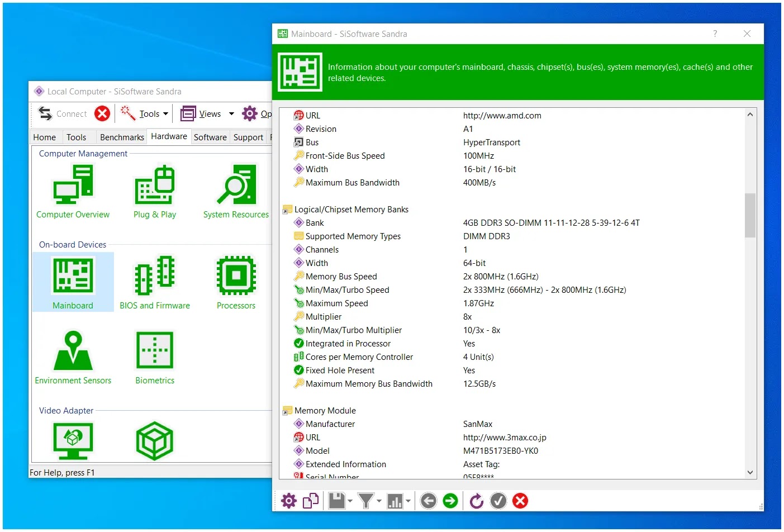The image size is (784, 532).
Task: Switch to the Home tab
Action: pos(45,137)
